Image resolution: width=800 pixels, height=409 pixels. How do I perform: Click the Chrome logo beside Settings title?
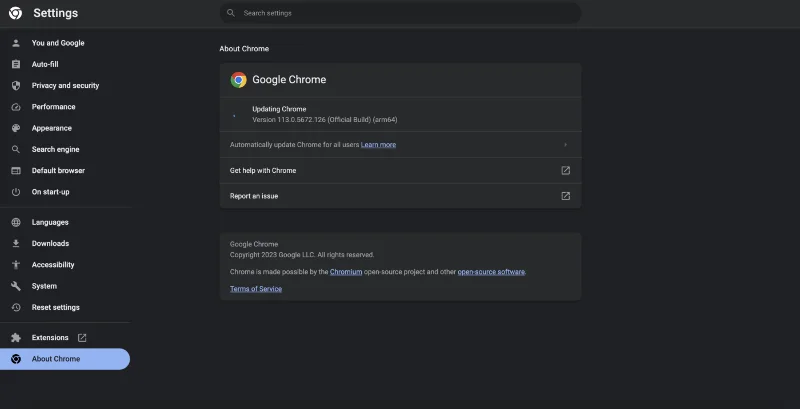coord(15,13)
